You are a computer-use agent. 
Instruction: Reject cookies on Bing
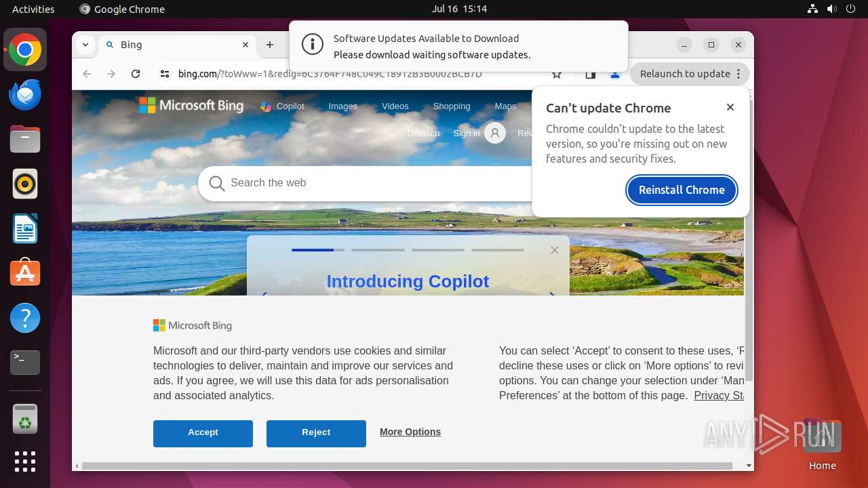coord(316,433)
